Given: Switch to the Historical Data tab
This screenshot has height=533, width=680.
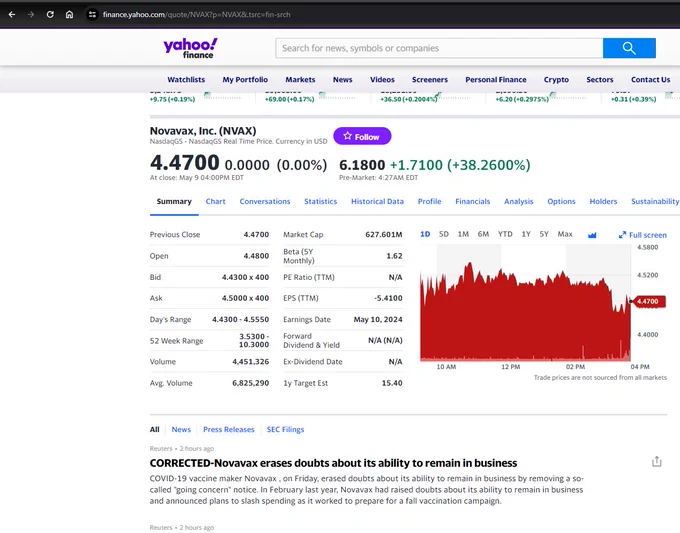Looking at the screenshot, I should pyautogui.click(x=377, y=201).
